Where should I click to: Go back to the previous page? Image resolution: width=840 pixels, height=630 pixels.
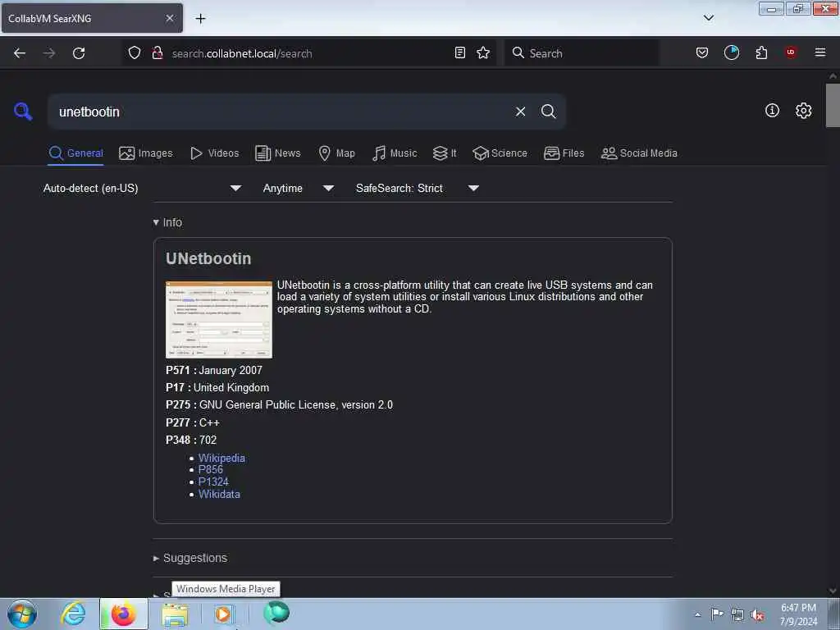point(20,53)
